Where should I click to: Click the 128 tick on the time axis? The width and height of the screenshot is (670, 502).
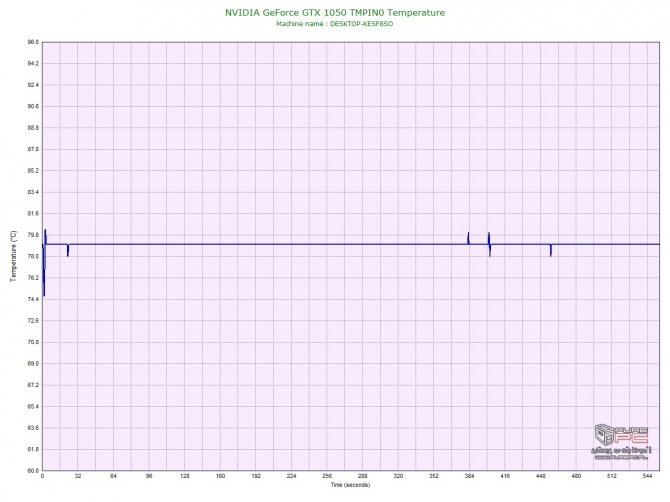[185, 476]
